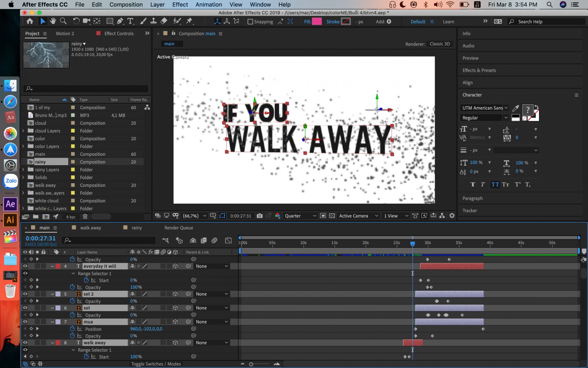Select the Hand tool in toolbar
The image size is (588, 368).
[x=53, y=21]
